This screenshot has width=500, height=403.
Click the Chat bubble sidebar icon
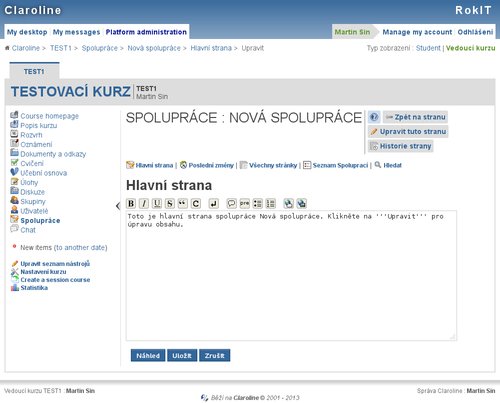pyautogui.click(x=14, y=229)
